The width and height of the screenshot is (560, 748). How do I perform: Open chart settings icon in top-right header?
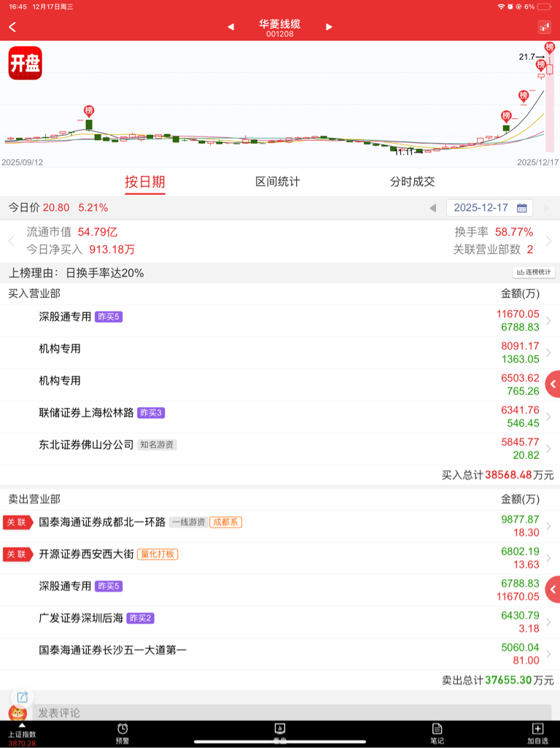(x=544, y=27)
